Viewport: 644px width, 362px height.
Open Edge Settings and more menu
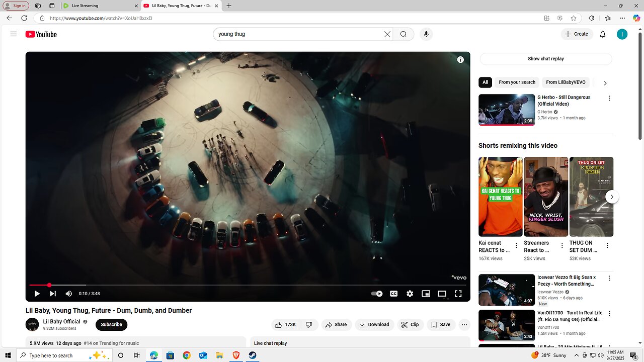(x=622, y=18)
